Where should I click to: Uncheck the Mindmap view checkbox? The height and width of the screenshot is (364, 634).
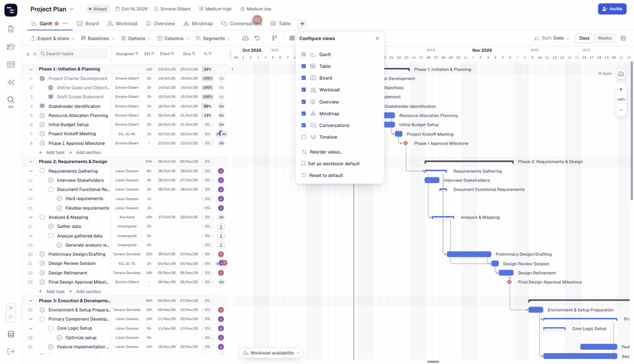pos(304,113)
